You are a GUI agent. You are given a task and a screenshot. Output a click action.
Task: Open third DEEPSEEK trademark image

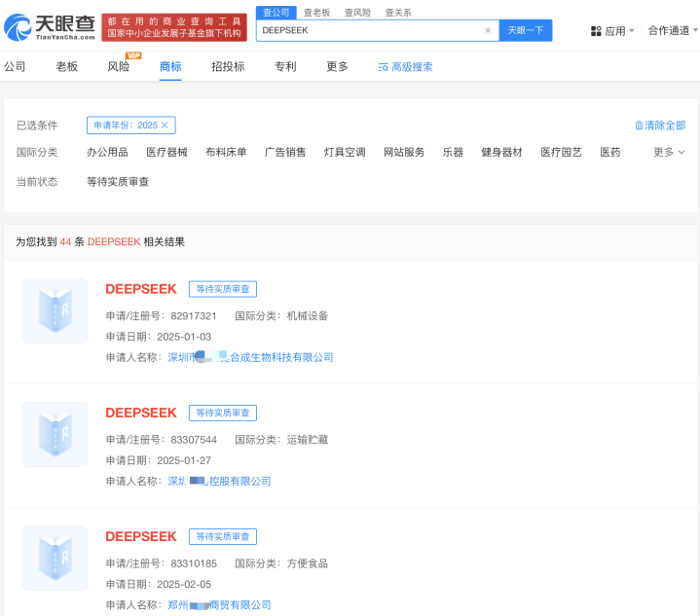(55, 558)
